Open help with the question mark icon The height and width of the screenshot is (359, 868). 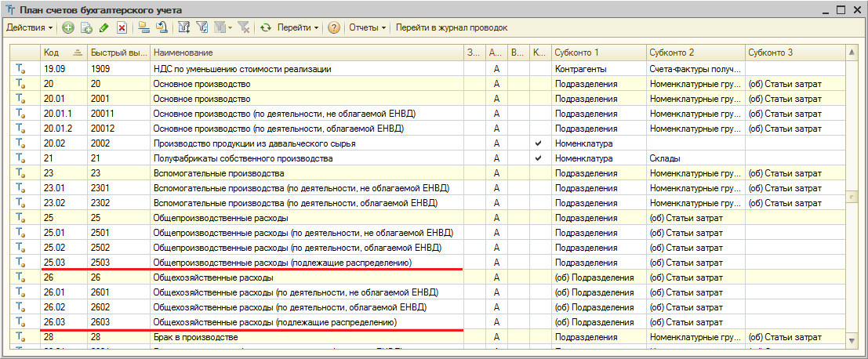333,27
